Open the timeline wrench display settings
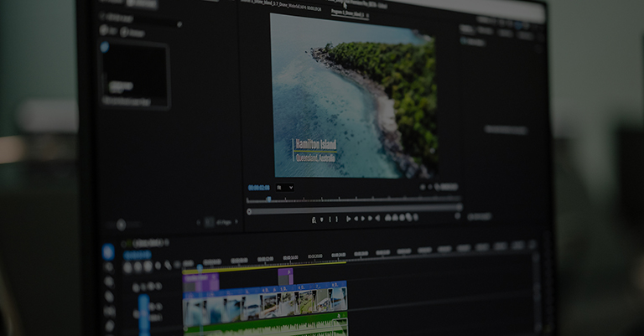The height and width of the screenshot is (336, 644). click(168, 266)
